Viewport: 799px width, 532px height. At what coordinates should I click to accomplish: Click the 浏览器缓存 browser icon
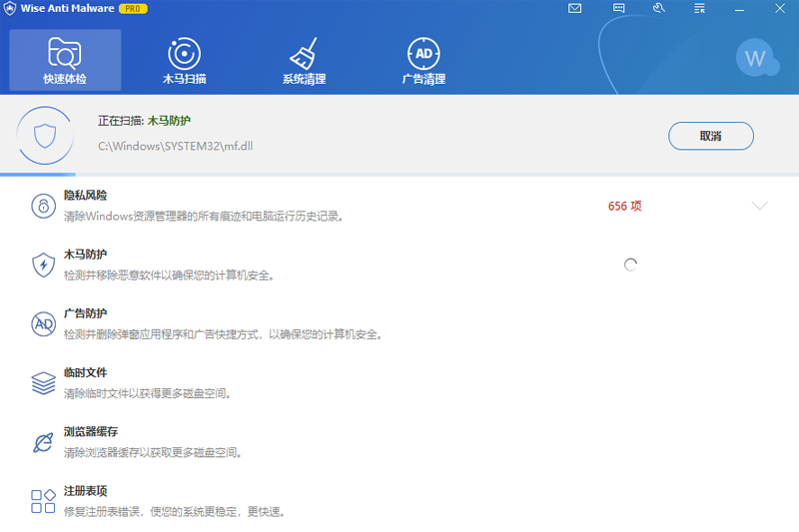click(x=43, y=442)
